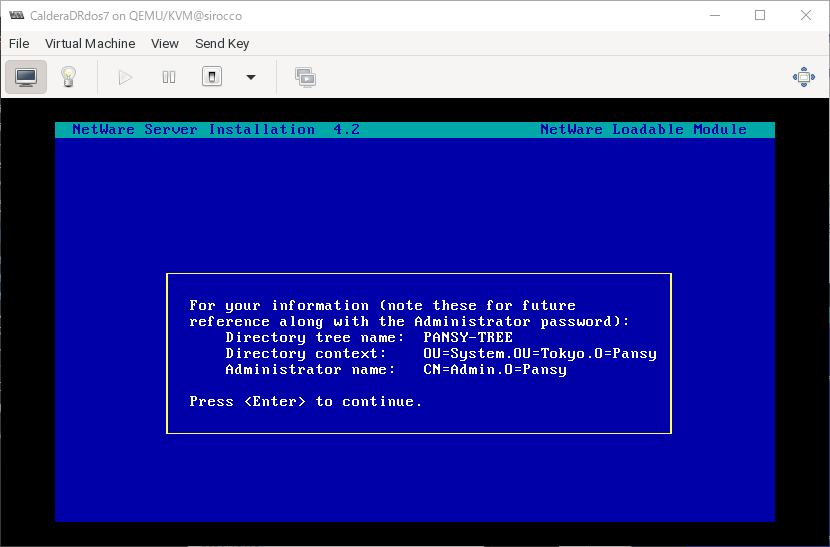Shut down the virtual machine button
Image resolution: width=830 pixels, height=547 pixels.
[212, 77]
